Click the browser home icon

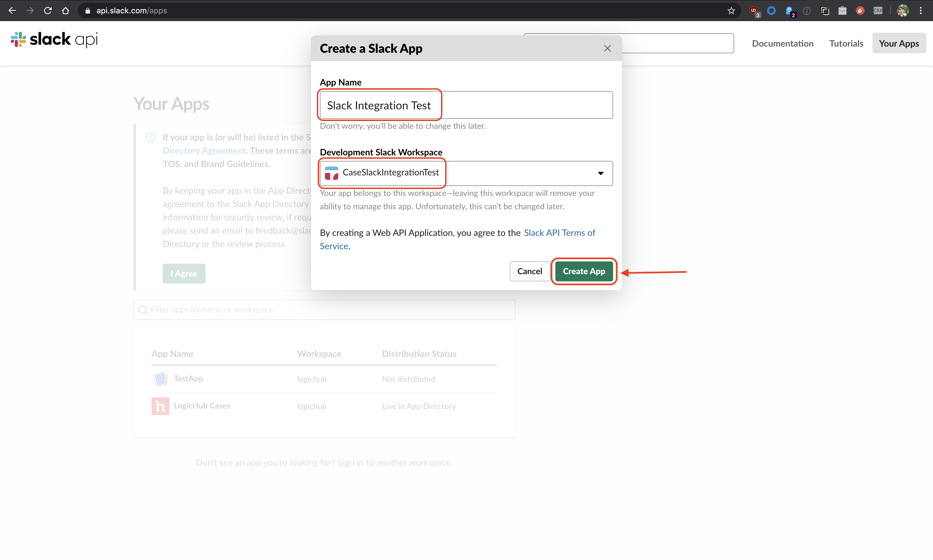coord(66,11)
